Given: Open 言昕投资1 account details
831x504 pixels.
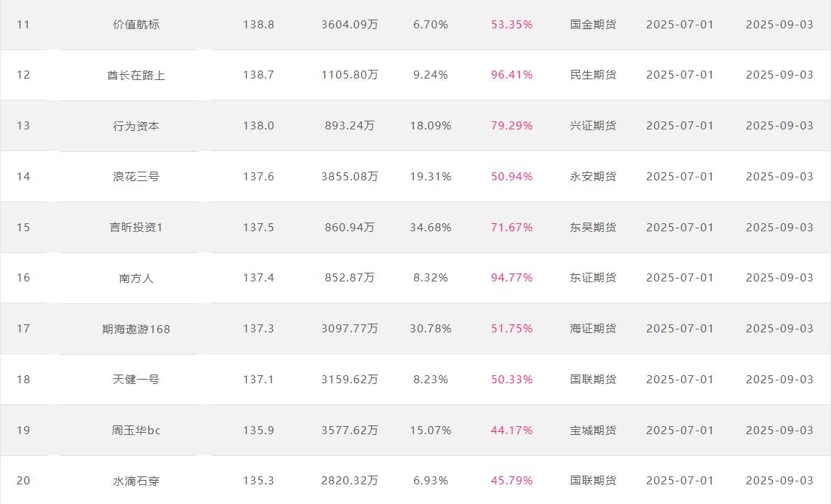Looking at the screenshot, I should click(135, 227).
